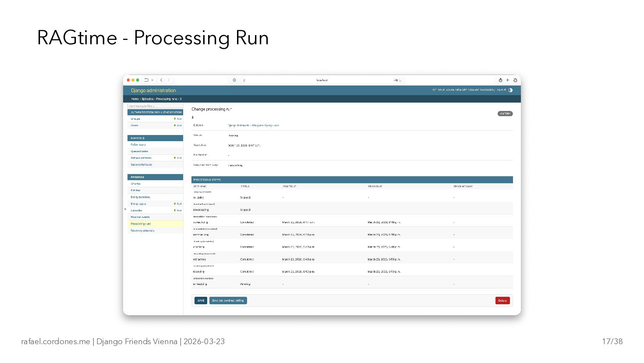Click the Safari back navigation arrow
The width and height of the screenshot is (644, 363).
[161, 80]
